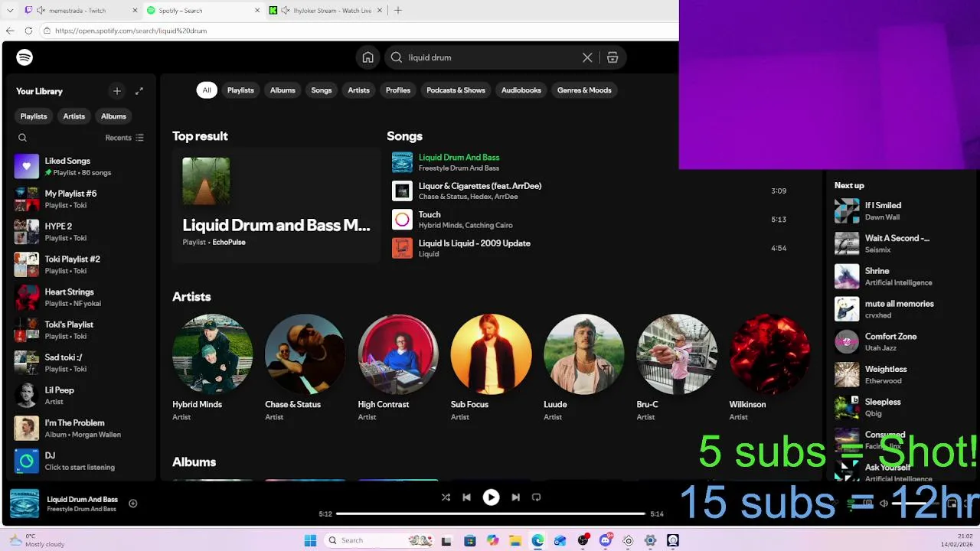Play song Liquor & Cigarettes
Screen dimensions: 980x551
point(479,186)
